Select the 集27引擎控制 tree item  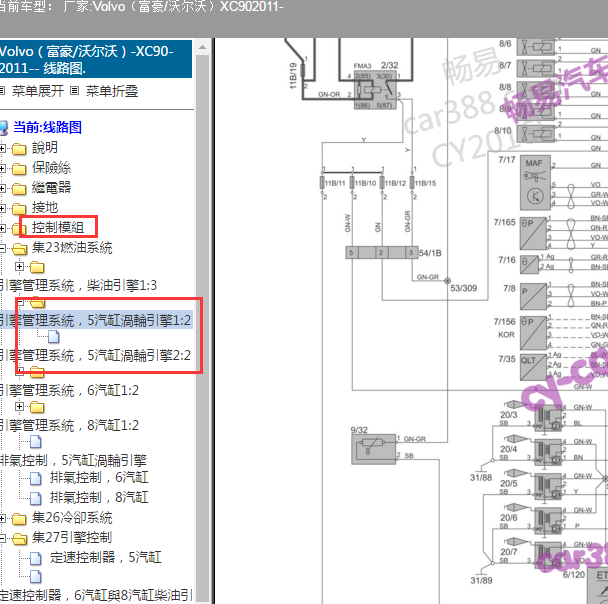click(x=72, y=537)
